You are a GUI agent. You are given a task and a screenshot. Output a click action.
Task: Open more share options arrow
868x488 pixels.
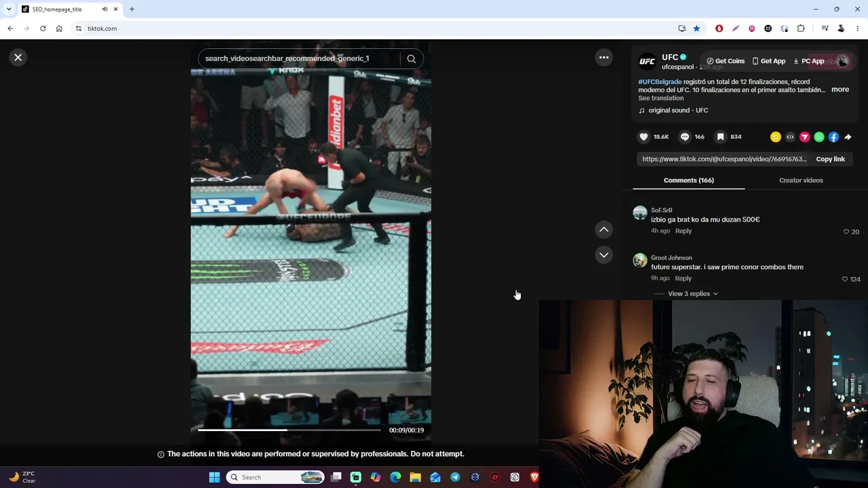coord(848,137)
